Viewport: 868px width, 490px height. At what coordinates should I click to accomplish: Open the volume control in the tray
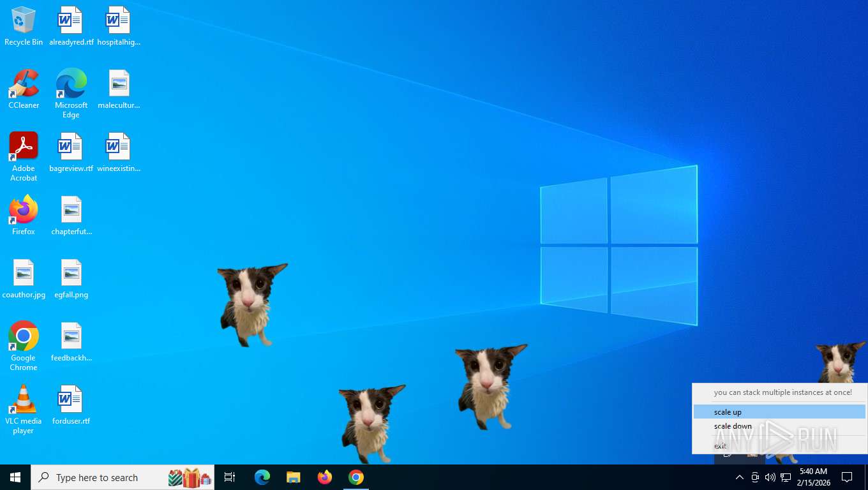[770, 477]
